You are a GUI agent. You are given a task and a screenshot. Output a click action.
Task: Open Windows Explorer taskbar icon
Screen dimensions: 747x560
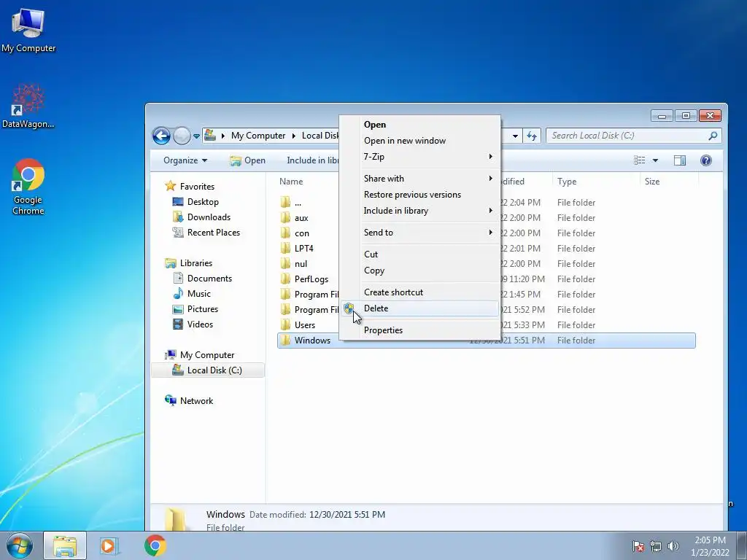65,545
